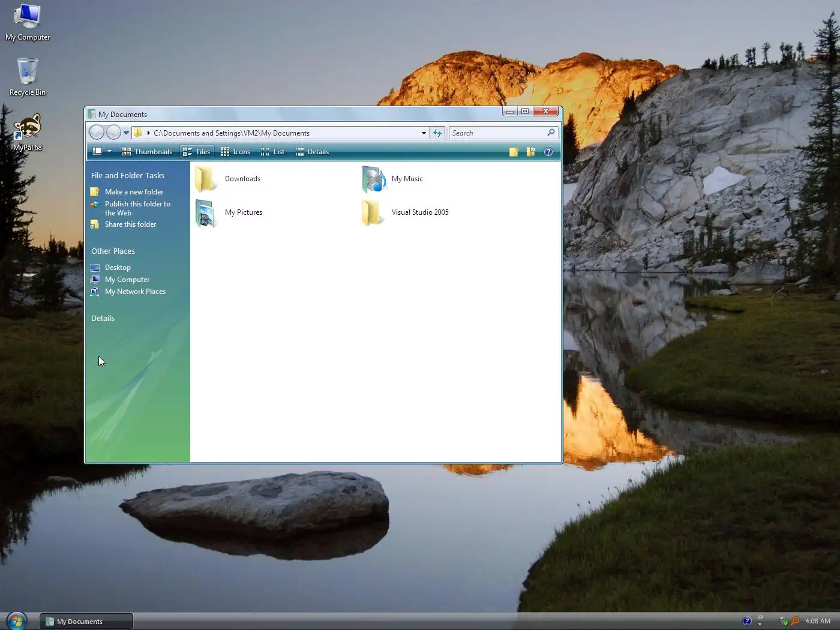The width and height of the screenshot is (840, 630).
Task: Click Make a new folder link
Action: pyautogui.click(x=134, y=192)
